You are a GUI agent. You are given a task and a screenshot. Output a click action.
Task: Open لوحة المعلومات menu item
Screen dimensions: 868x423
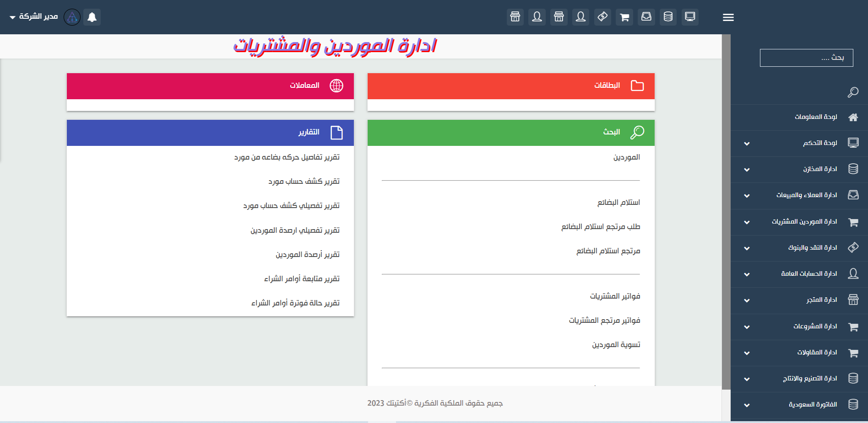[x=816, y=117]
